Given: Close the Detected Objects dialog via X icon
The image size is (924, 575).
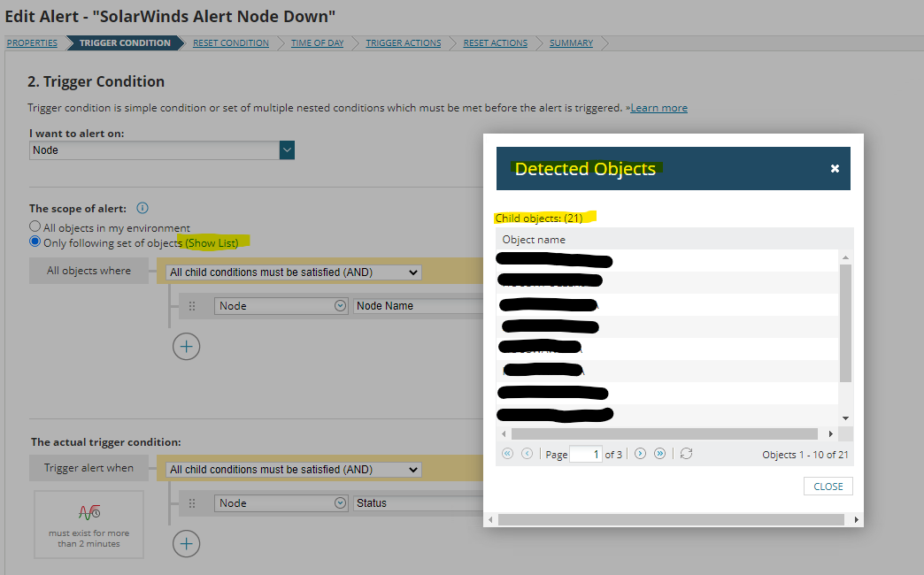Looking at the screenshot, I should (835, 168).
